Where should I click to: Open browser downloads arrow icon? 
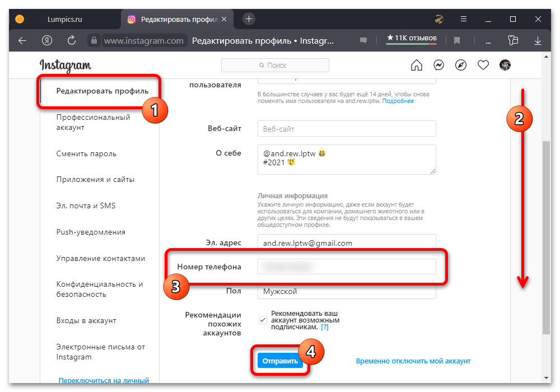pyautogui.click(x=538, y=40)
